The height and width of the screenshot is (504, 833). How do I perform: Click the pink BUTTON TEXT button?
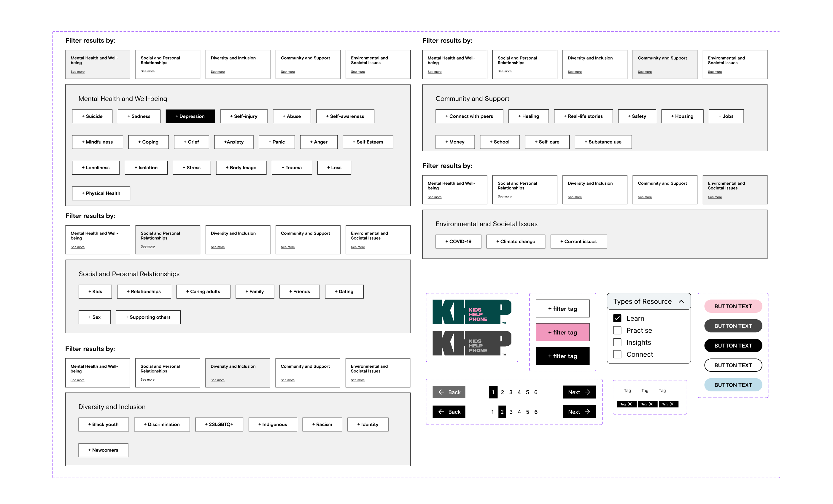[733, 306]
